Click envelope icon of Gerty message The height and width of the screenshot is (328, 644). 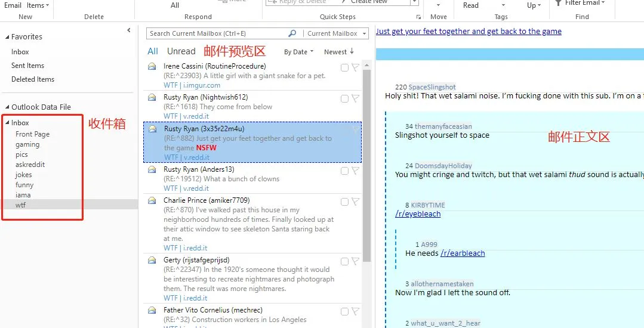[152, 260]
